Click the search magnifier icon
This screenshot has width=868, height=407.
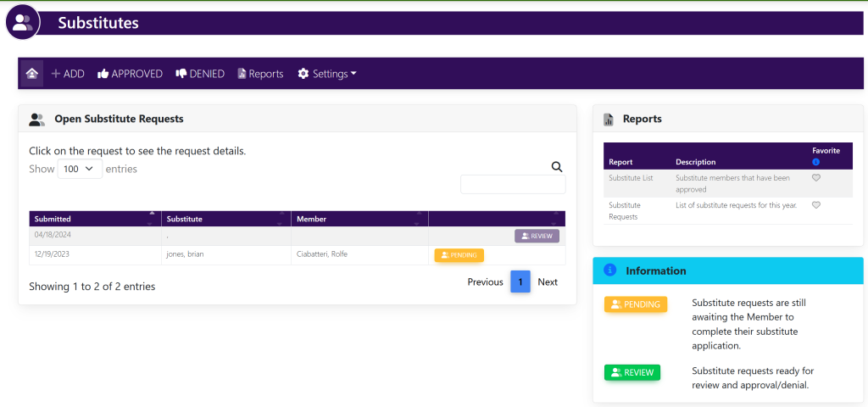[557, 167]
